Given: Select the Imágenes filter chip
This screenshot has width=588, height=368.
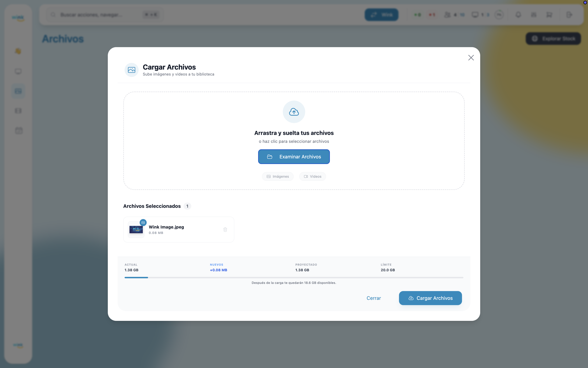Looking at the screenshot, I should (278, 176).
